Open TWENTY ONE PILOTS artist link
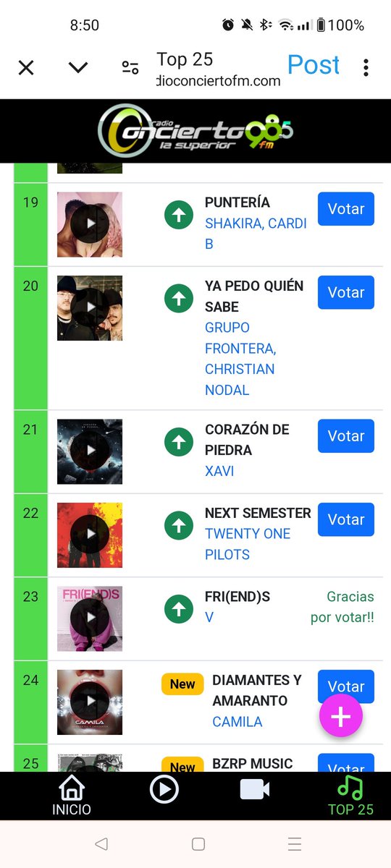The width and height of the screenshot is (391, 868). [248, 544]
